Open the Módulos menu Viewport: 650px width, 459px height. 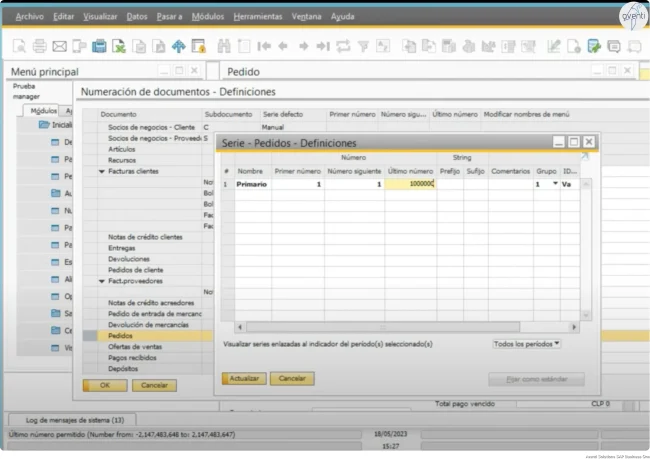(208, 17)
